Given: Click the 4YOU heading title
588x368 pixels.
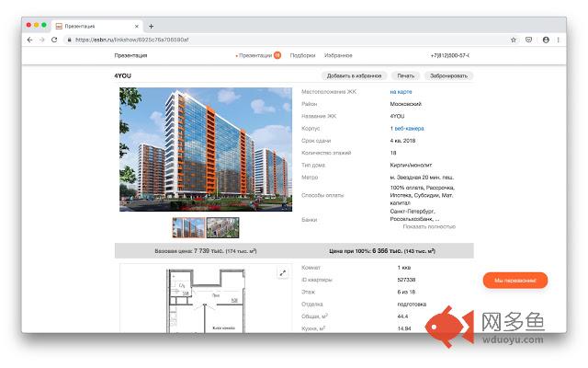Looking at the screenshot, I should click(x=122, y=75).
